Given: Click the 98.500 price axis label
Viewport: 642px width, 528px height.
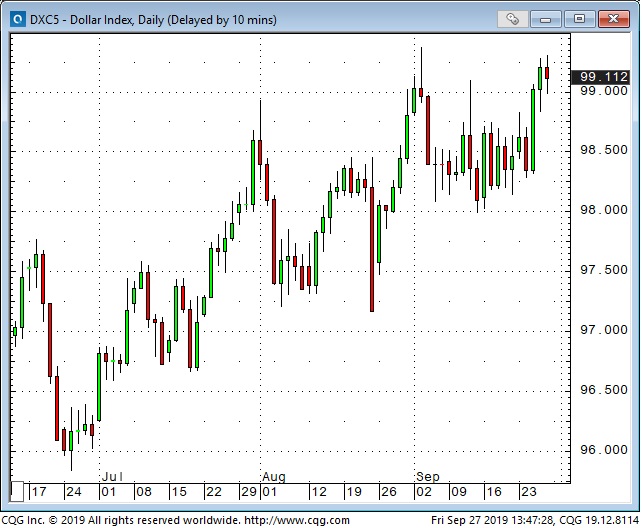Looking at the screenshot, I should 604,150.
